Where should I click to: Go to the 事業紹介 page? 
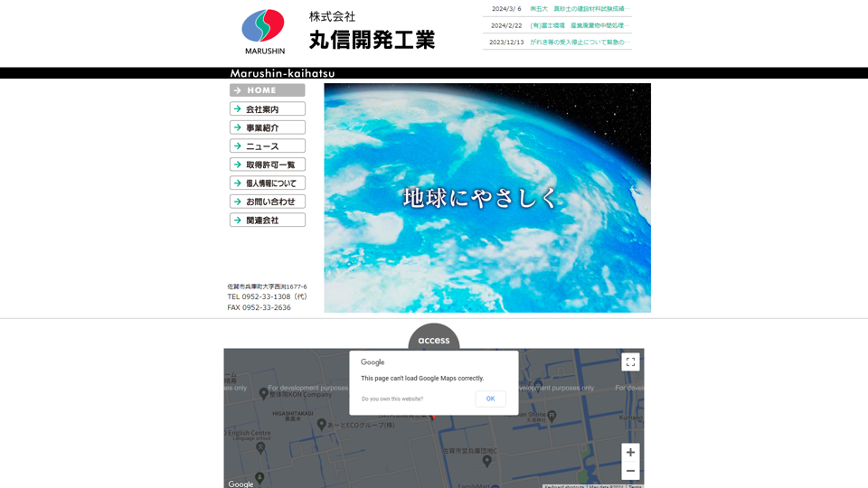tap(267, 127)
